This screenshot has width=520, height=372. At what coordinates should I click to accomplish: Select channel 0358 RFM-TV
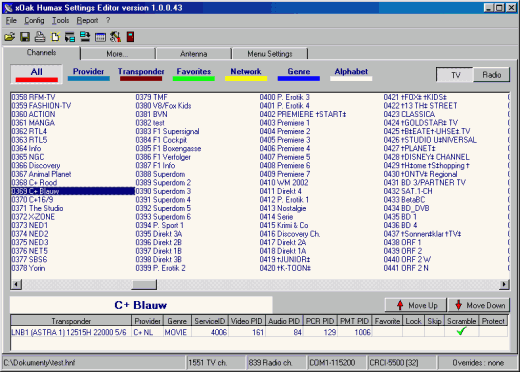pyautogui.click(x=33, y=97)
